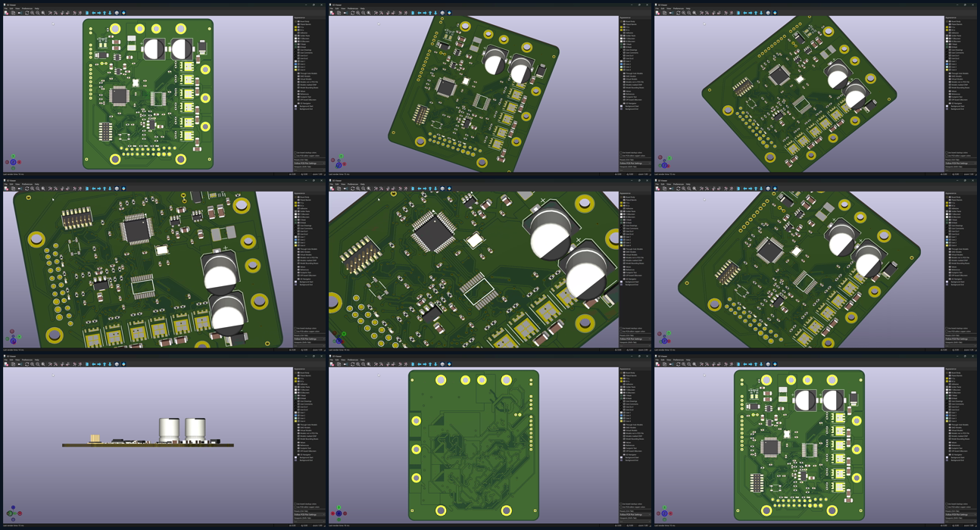
Task: Toggle Board Body visibility in top-left window
Action: coord(298,21)
